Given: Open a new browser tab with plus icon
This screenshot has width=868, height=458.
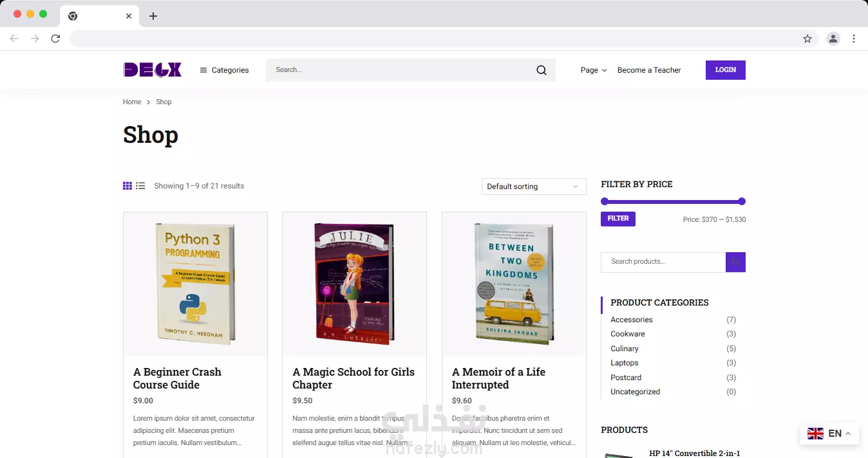Looking at the screenshot, I should [x=153, y=16].
